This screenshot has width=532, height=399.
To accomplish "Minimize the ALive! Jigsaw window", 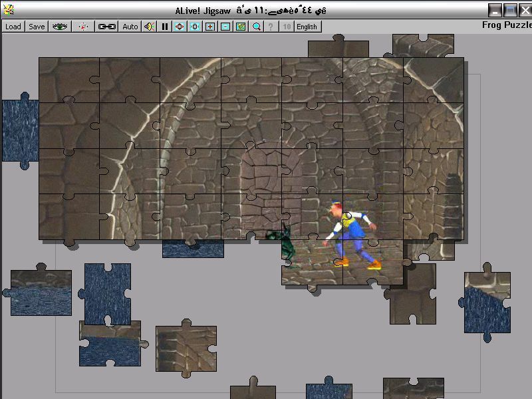I will tap(495, 10).
